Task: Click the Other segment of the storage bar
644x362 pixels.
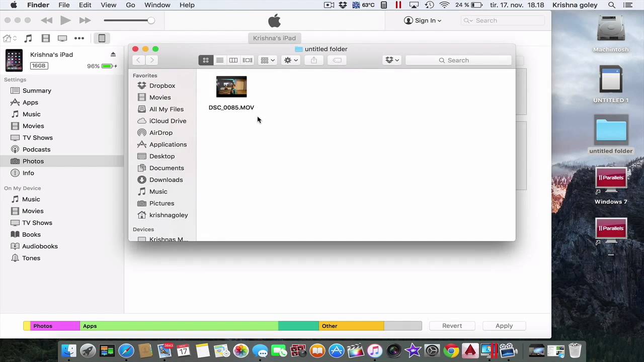Action: tap(351, 326)
